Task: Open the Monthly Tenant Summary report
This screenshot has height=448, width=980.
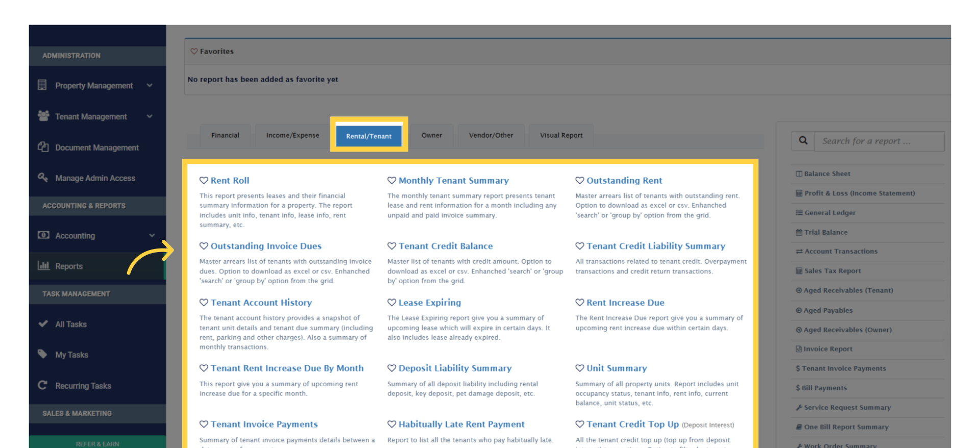Action: coord(454,180)
